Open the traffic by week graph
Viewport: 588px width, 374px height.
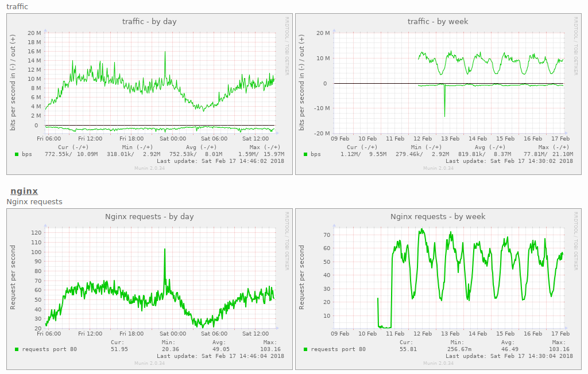438,94
